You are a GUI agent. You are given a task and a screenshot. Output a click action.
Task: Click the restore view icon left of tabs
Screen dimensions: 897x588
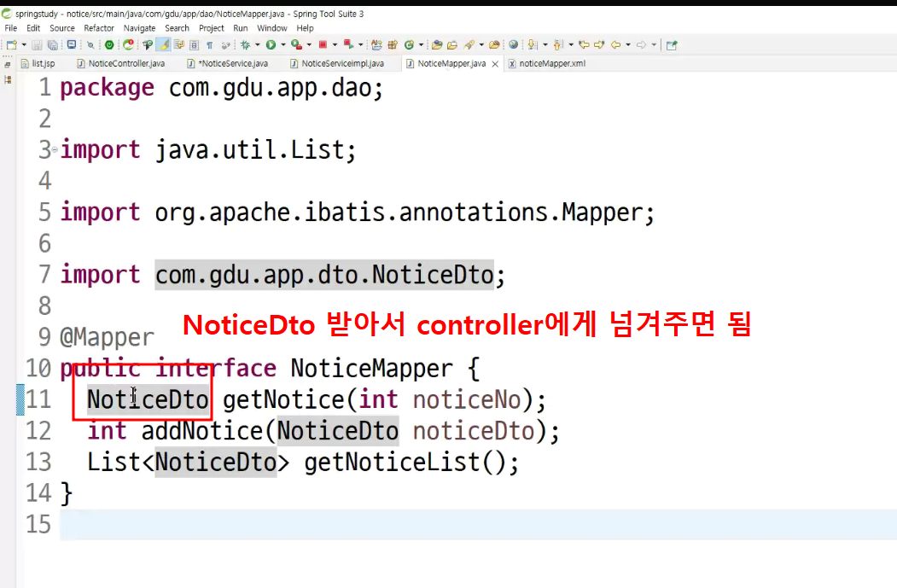pos(8,64)
